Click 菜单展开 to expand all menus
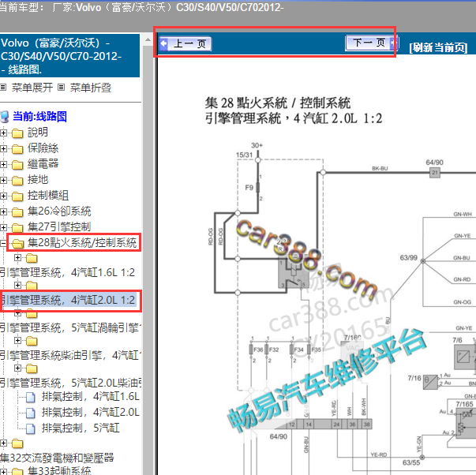The width and height of the screenshot is (476, 475). coord(32,88)
